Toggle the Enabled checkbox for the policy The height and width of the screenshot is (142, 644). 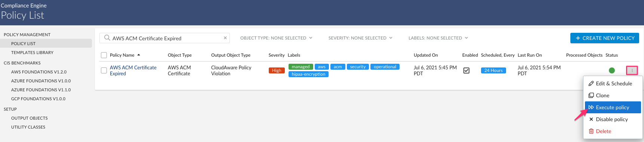pyautogui.click(x=466, y=70)
